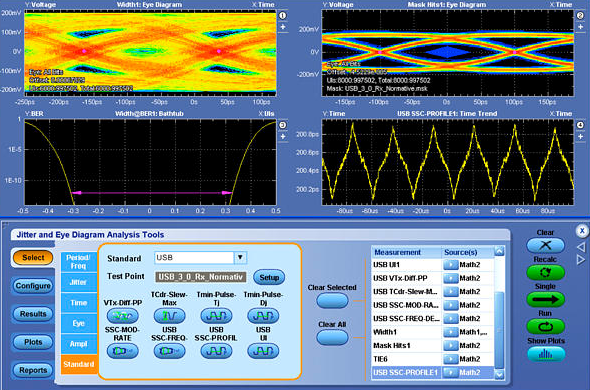Click the Test Point field USB_3_0_Rx_Normativ
Screen dimensions: 590x390
[x=201, y=277]
